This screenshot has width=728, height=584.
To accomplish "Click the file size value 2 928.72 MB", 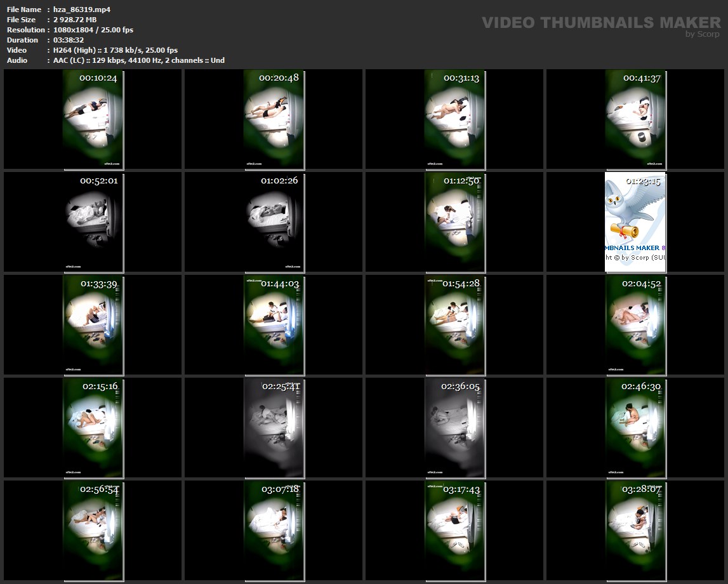I will coord(75,20).
